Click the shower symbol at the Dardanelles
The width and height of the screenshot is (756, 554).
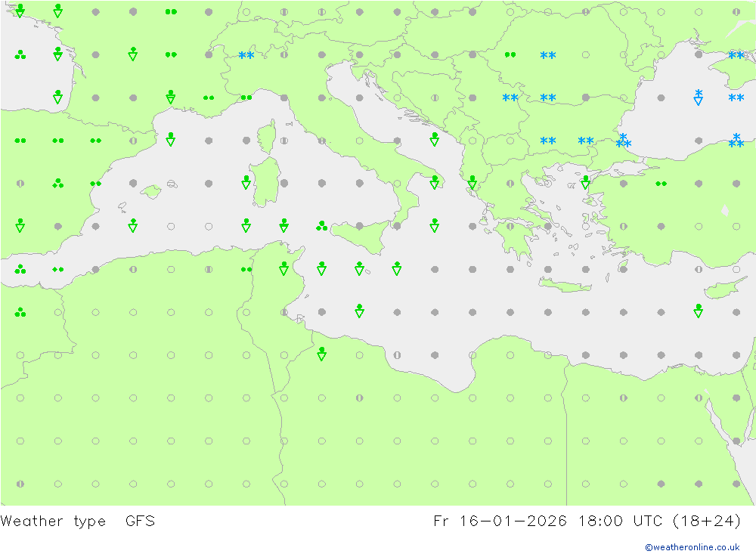585,182
